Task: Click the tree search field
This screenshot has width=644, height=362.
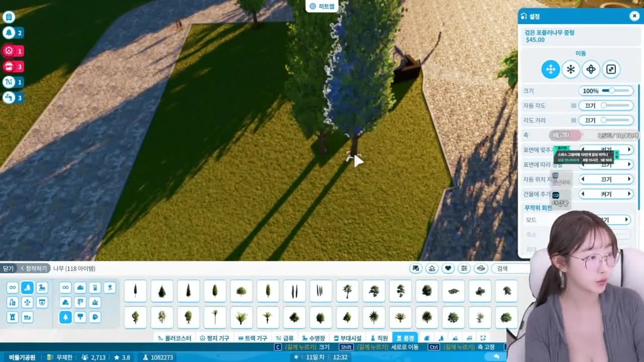Action: tap(511, 268)
